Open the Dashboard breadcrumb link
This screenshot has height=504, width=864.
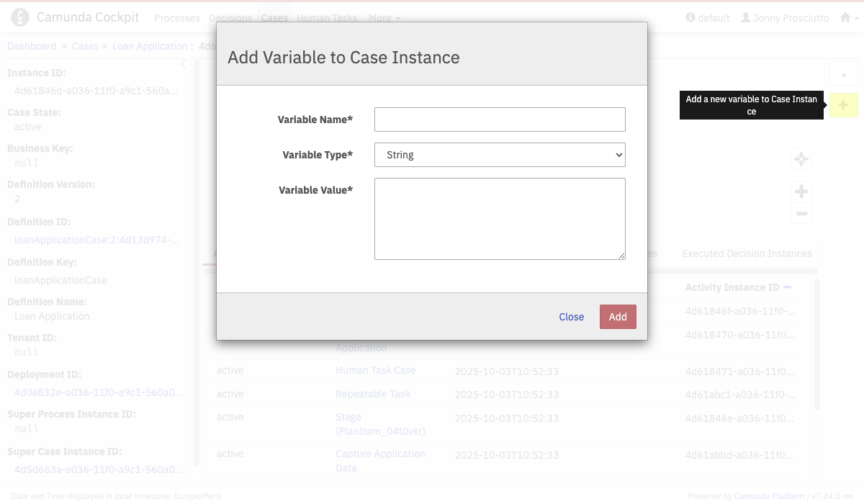[32, 46]
